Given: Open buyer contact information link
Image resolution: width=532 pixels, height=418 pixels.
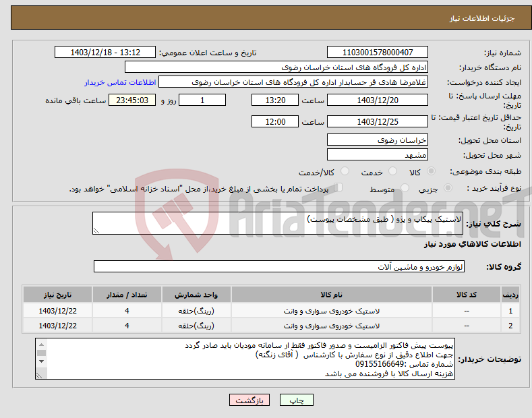Looking at the screenshot, I should [x=120, y=82].
